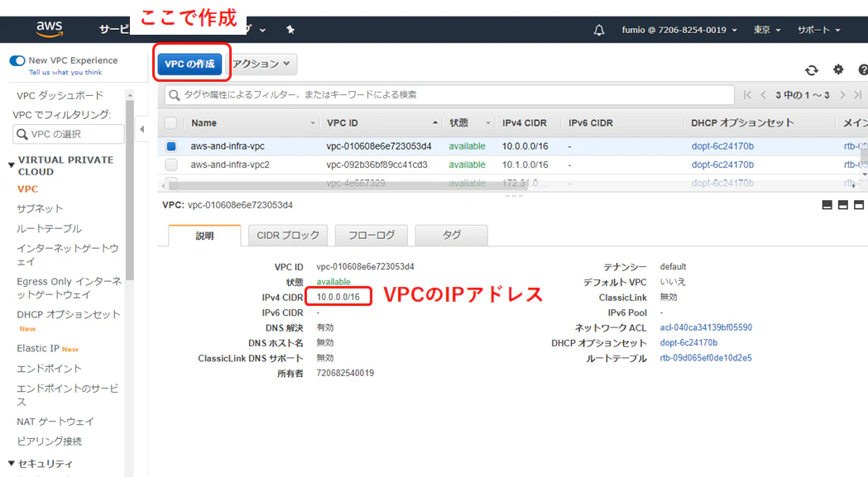Screen dimensions: 868x477
Task: Toggle New VPC Experience switch
Action: coord(17,60)
